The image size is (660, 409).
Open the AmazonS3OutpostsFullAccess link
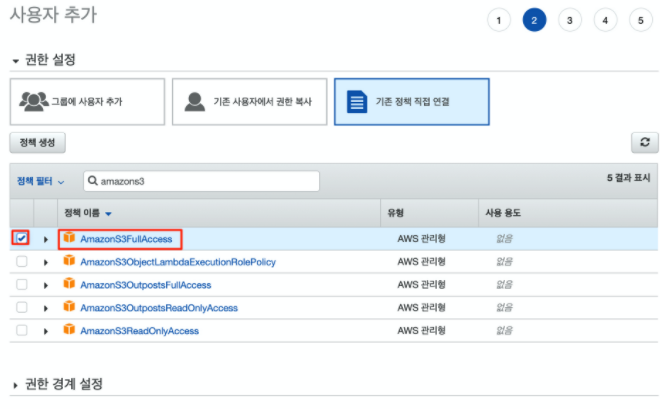(x=146, y=285)
